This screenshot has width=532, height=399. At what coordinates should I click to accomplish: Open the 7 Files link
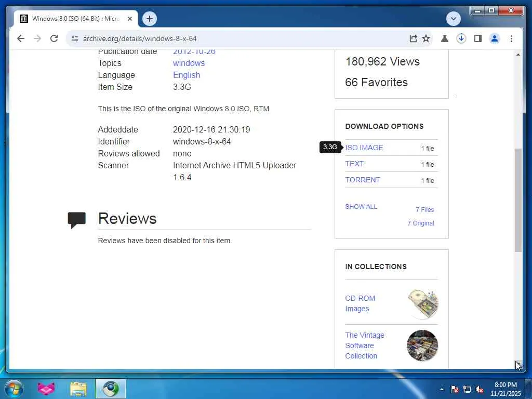coord(425,210)
